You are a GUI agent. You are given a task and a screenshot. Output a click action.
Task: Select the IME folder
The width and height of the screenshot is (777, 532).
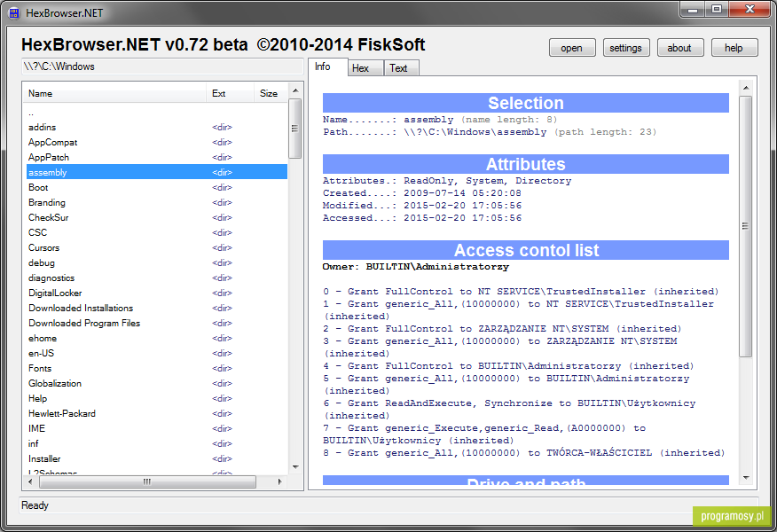(x=157, y=429)
